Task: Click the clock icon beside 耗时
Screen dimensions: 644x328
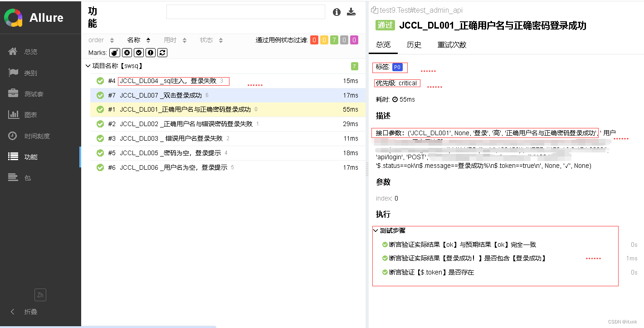Action: click(x=395, y=99)
